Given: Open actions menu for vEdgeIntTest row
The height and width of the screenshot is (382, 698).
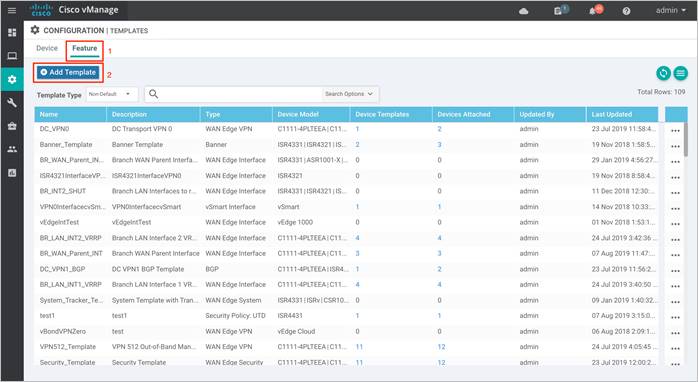Looking at the screenshot, I should (675, 224).
